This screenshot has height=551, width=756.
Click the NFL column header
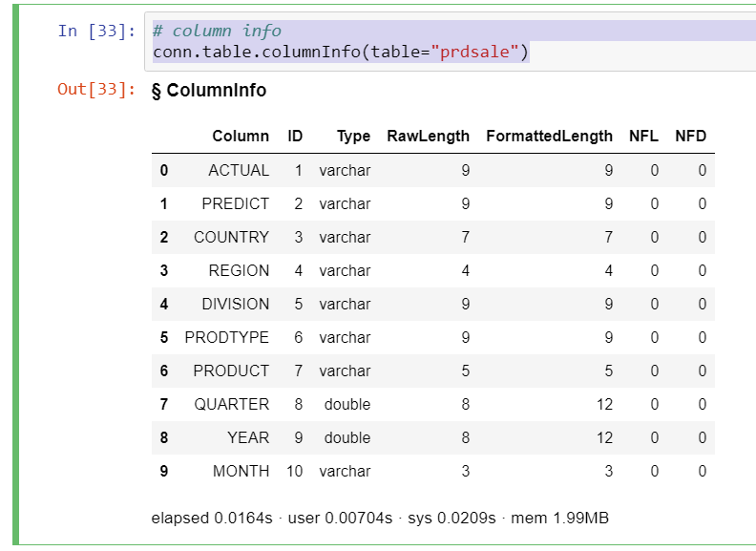643,136
